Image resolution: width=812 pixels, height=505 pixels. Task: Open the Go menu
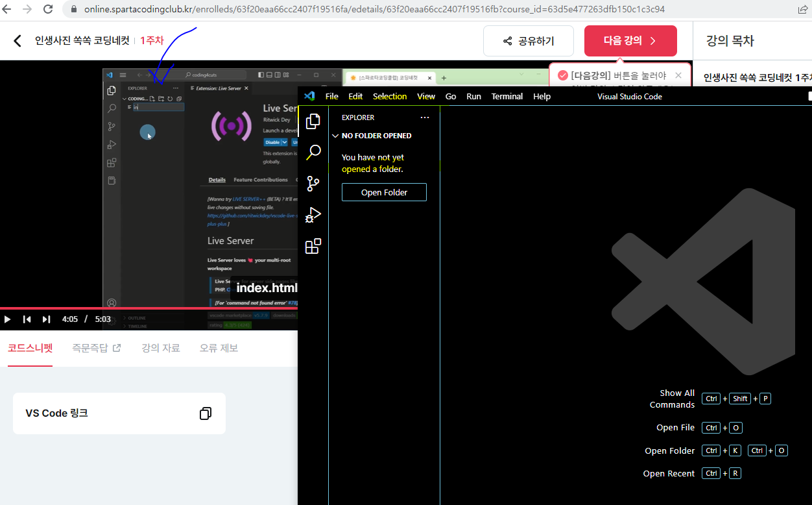coord(451,96)
